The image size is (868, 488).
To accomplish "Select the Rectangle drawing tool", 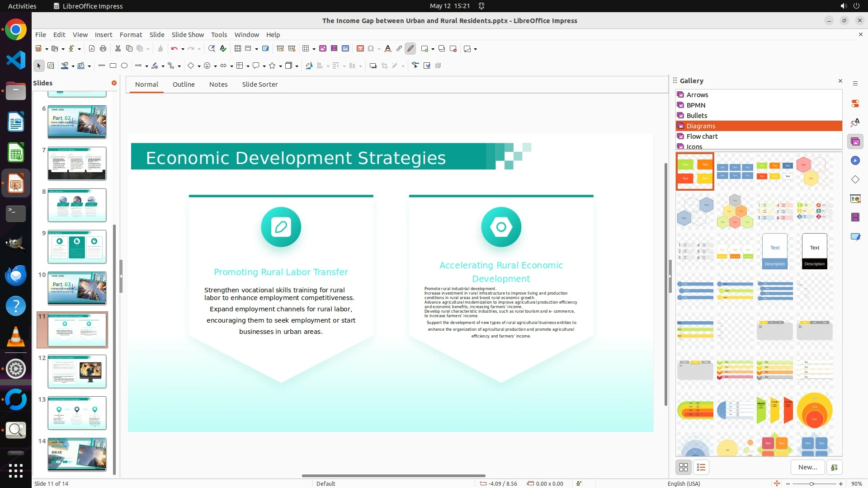I will click(113, 66).
